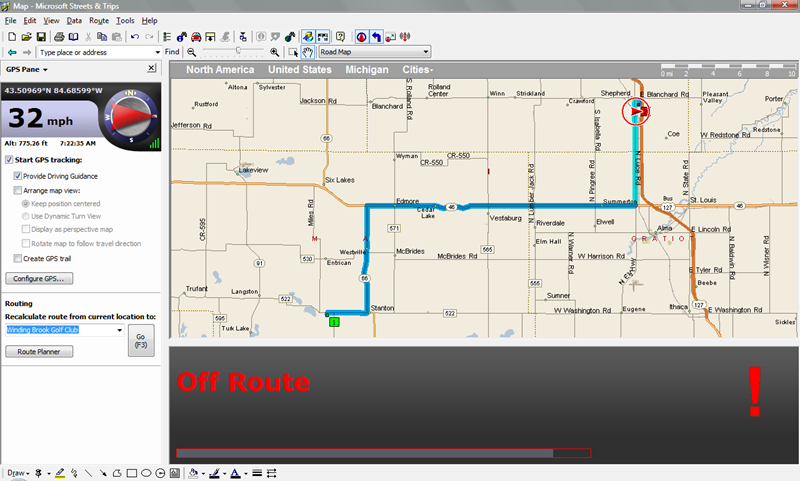
Task: Open the View menu
Action: (x=51, y=21)
